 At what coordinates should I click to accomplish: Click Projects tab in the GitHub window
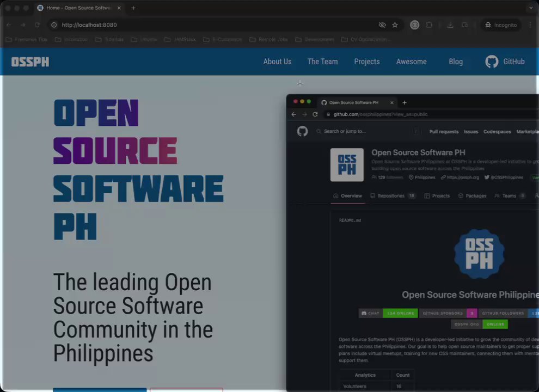[437, 195]
